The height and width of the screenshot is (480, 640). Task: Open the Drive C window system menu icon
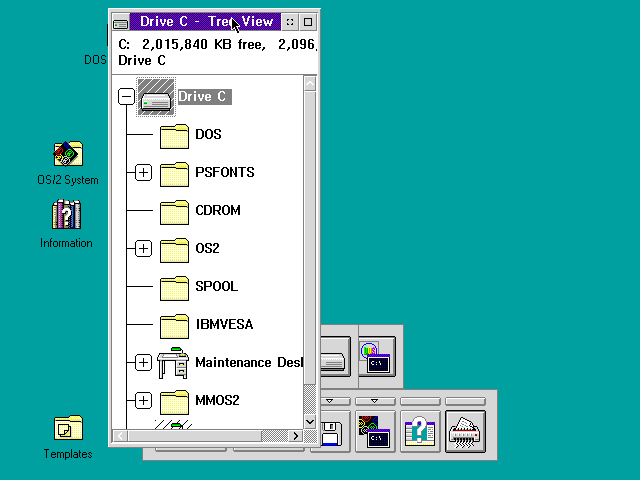(x=120, y=22)
